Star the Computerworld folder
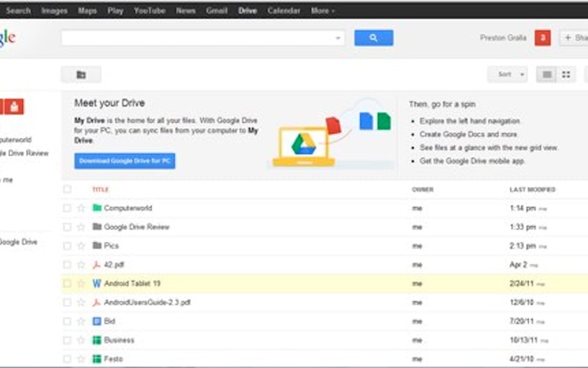Viewport: 588px width, 368px height. [x=81, y=208]
